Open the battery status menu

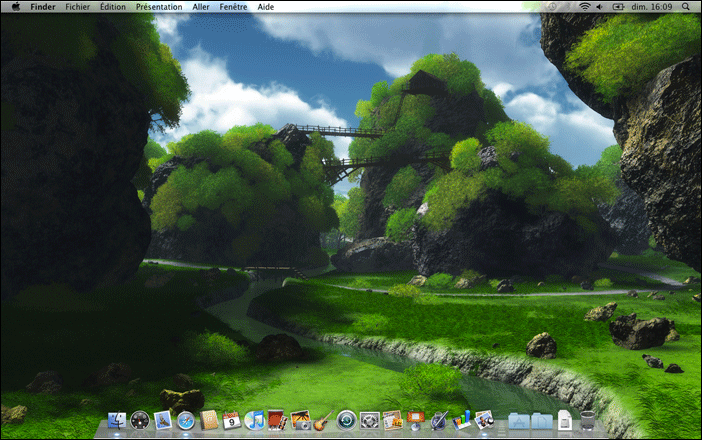coord(618,7)
